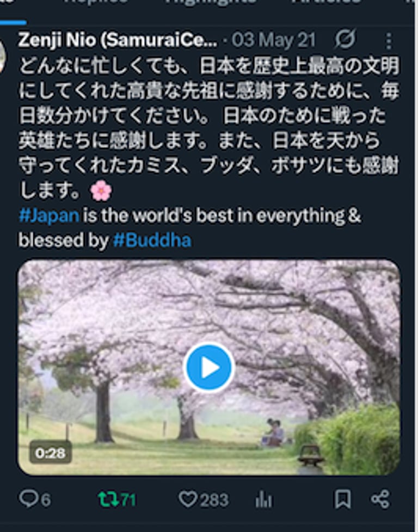Switch to the Replies tab
Image resolution: width=418 pixels, height=532 pixels.
pos(95,3)
